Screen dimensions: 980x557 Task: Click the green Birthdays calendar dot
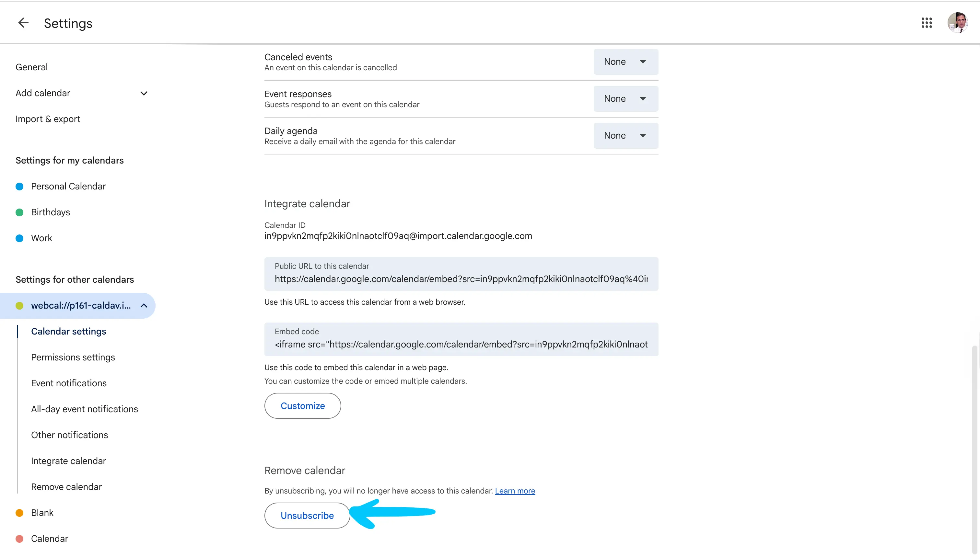[x=19, y=212]
